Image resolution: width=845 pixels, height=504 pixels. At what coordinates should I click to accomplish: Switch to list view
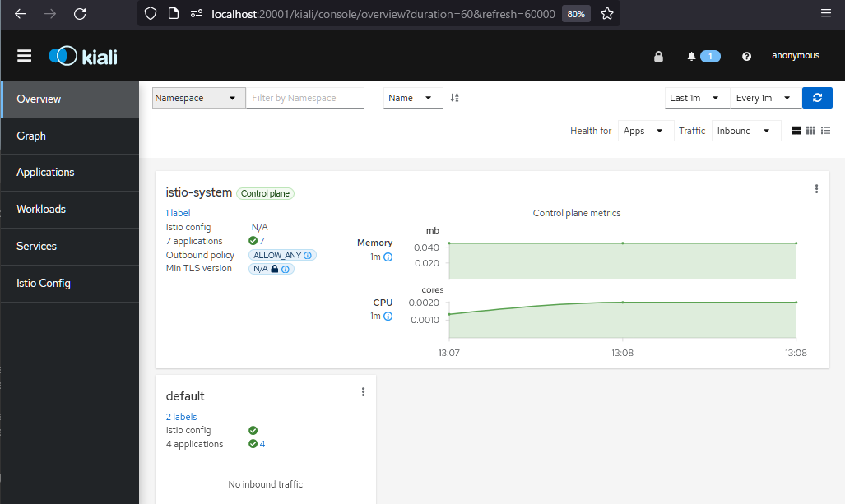tap(825, 131)
